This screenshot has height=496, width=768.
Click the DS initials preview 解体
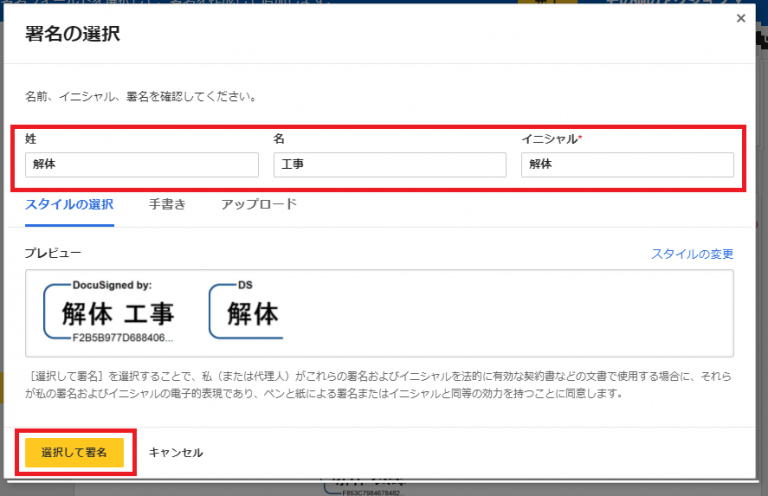pyautogui.click(x=252, y=314)
